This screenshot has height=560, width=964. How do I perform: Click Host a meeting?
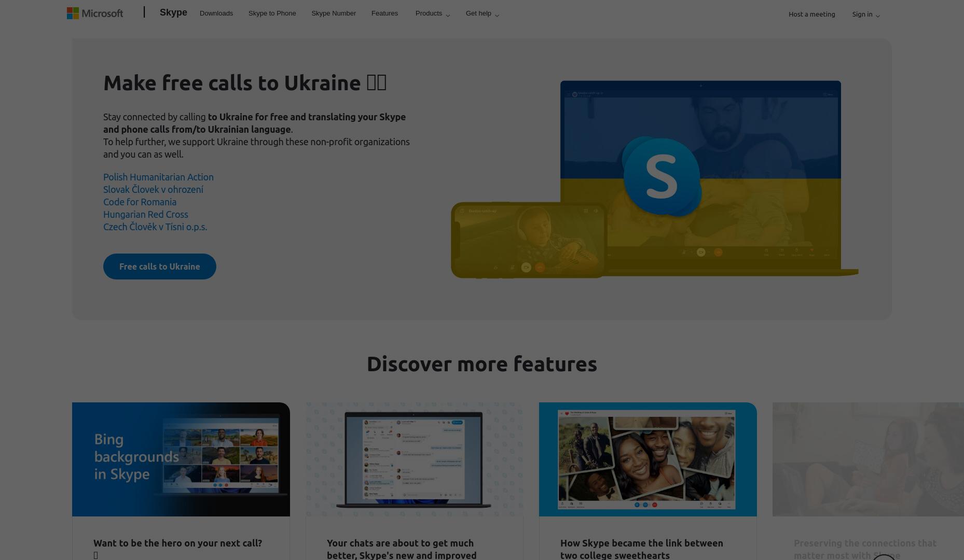(x=811, y=15)
